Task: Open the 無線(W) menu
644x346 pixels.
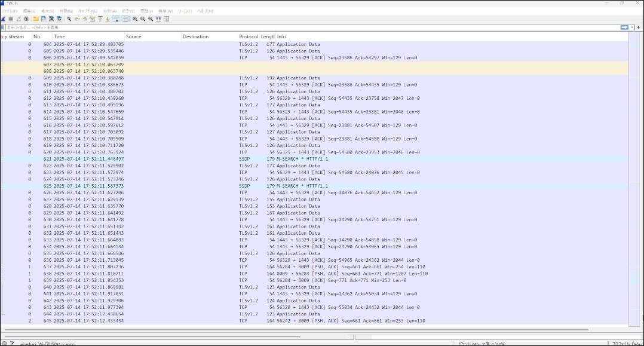Action: tap(165, 11)
